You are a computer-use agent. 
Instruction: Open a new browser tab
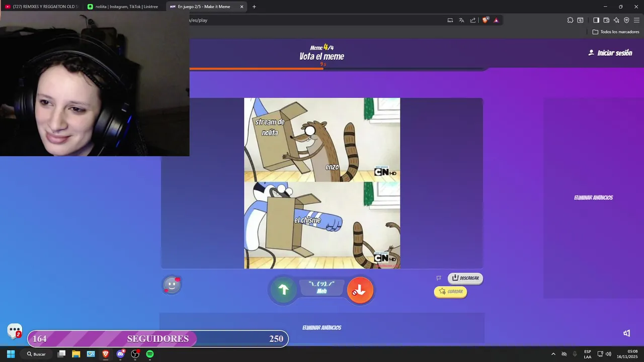[x=254, y=7]
